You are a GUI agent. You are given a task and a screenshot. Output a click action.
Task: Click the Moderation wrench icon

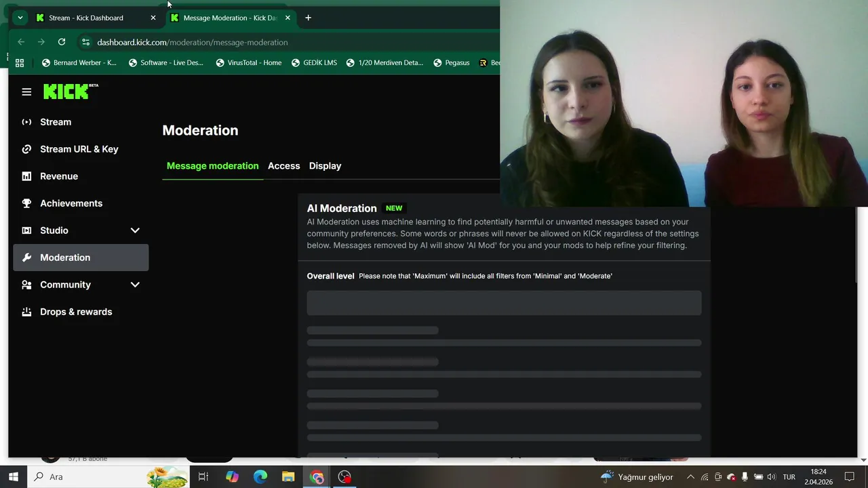[x=26, y=258]
